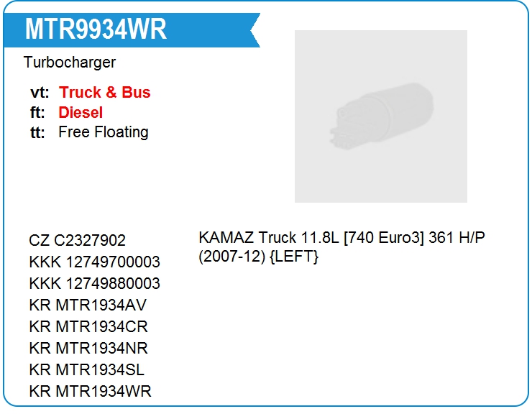Click the ft: label
Viewport: 532px width, 414px height.
38,112
